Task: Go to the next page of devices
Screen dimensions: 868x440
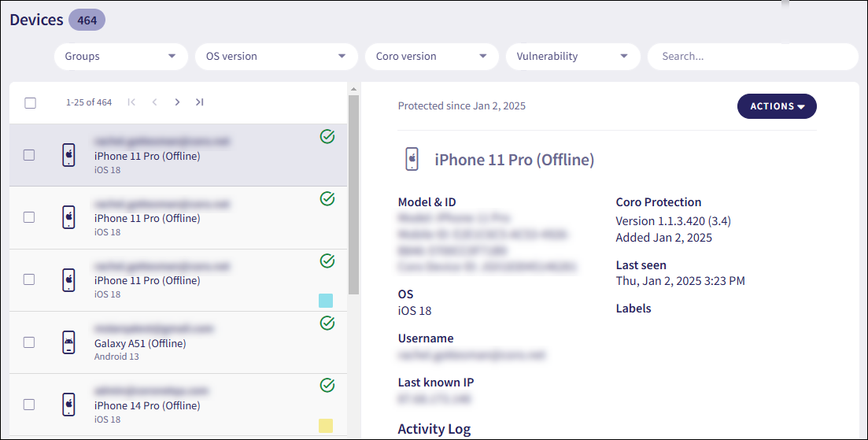Action: point(177,102)
